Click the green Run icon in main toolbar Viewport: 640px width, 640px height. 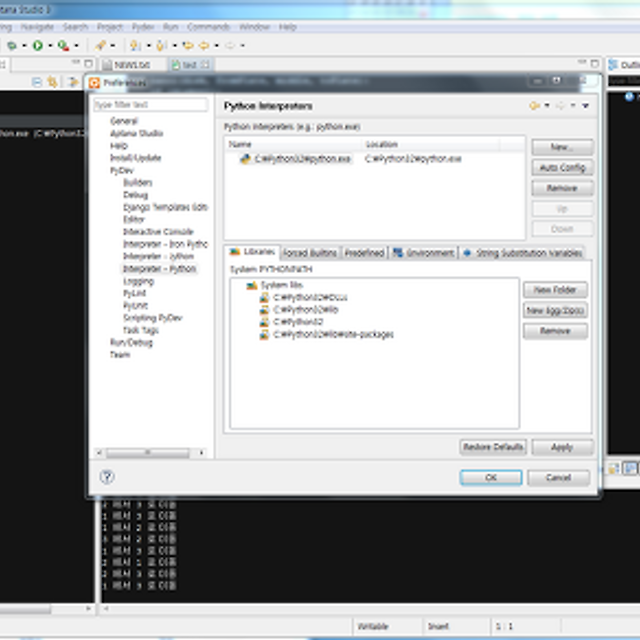37,45
